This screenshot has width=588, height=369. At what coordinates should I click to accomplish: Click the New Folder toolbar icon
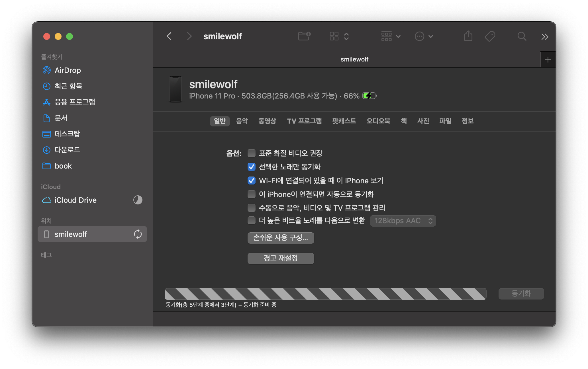[x=304, y=36]
